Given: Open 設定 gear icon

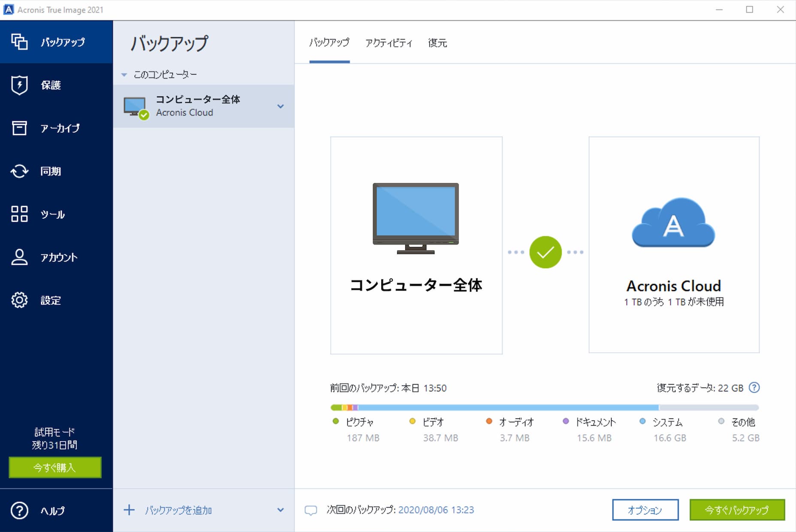Looking at the screenshot, I should click(19, 300).
